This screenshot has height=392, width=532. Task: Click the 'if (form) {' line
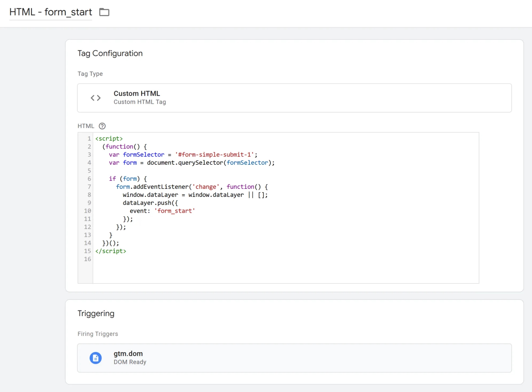128,179
